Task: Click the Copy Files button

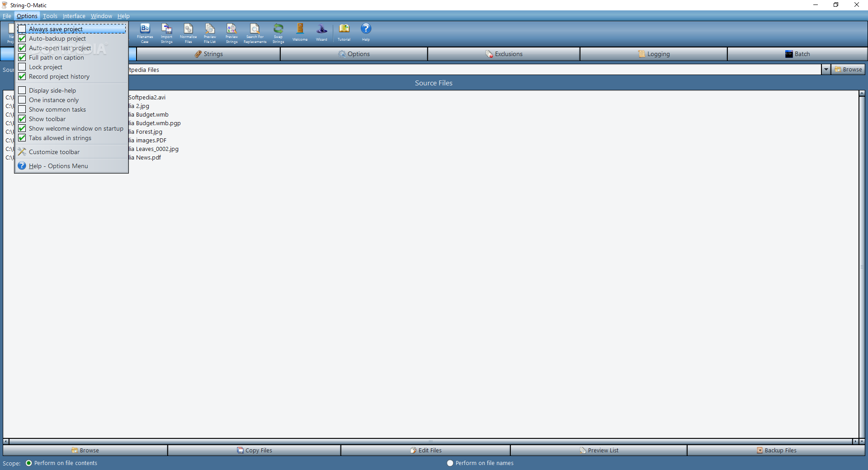Action: [254, 450]
